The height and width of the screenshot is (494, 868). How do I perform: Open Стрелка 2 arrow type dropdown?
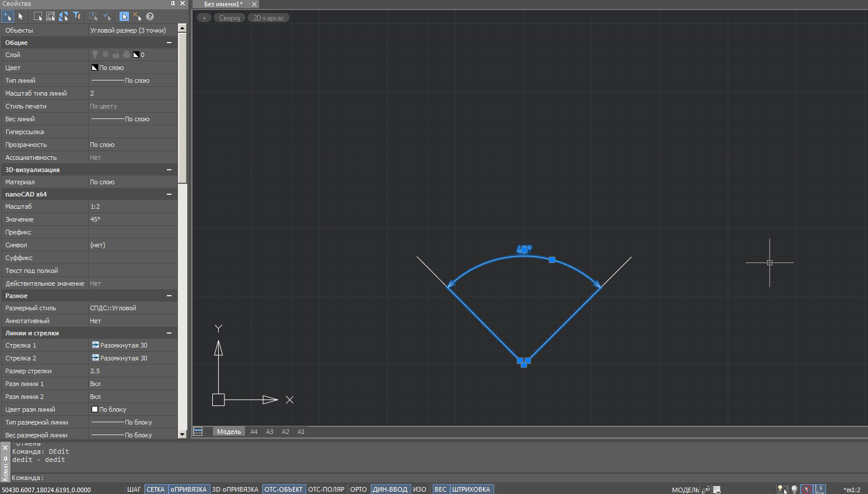[132, 358]
